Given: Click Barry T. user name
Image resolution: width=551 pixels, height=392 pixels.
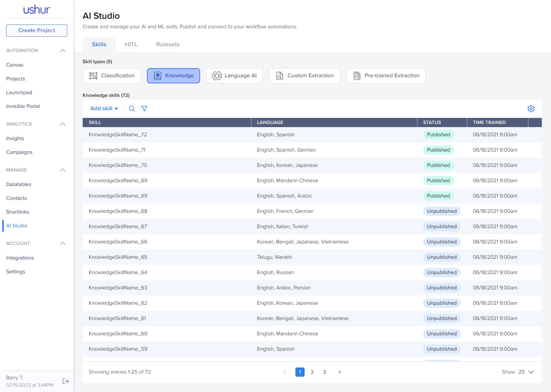Looking at the screenshot, I should coord(15,378).
